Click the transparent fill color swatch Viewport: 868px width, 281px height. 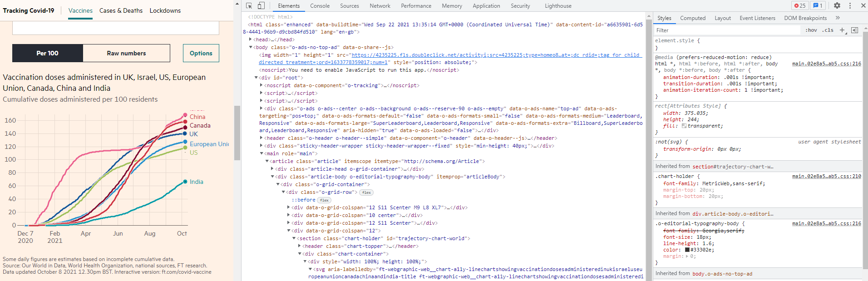coord(684,126)
